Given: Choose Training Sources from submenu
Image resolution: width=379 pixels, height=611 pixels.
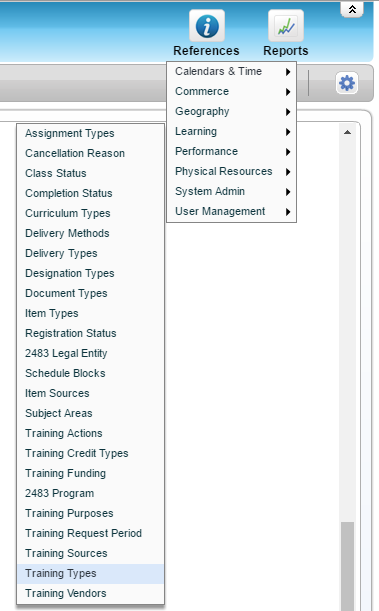Looking at the screenshot, I should coord(90,554).
